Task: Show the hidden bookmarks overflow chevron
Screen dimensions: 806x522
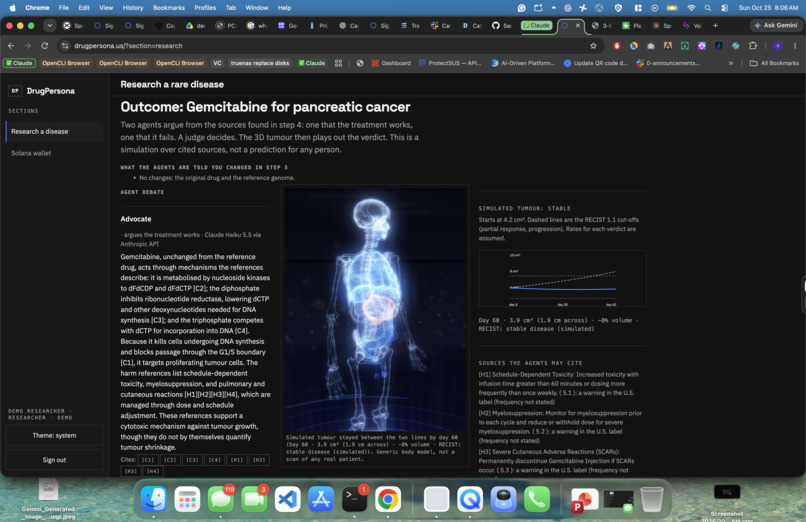Action: [x=730, y=63]
